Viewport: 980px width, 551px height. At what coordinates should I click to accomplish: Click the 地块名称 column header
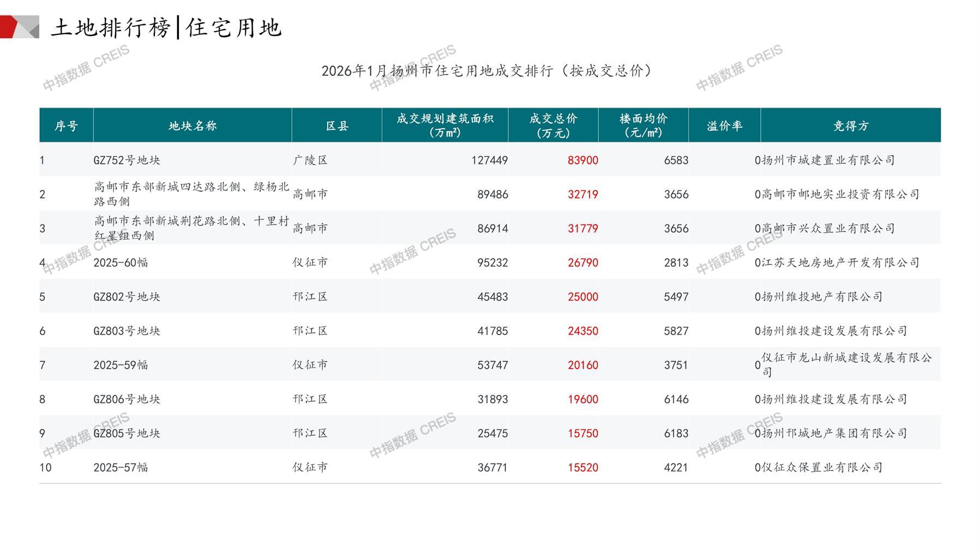[193, 126]
